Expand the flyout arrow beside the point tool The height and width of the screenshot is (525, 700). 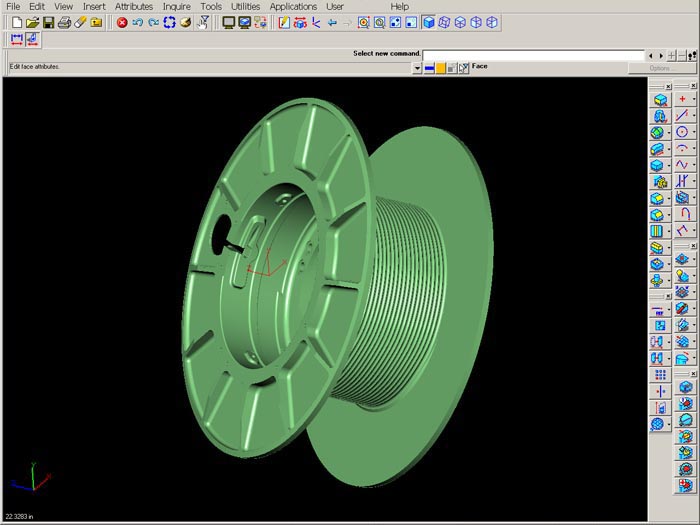coord(694,99)
